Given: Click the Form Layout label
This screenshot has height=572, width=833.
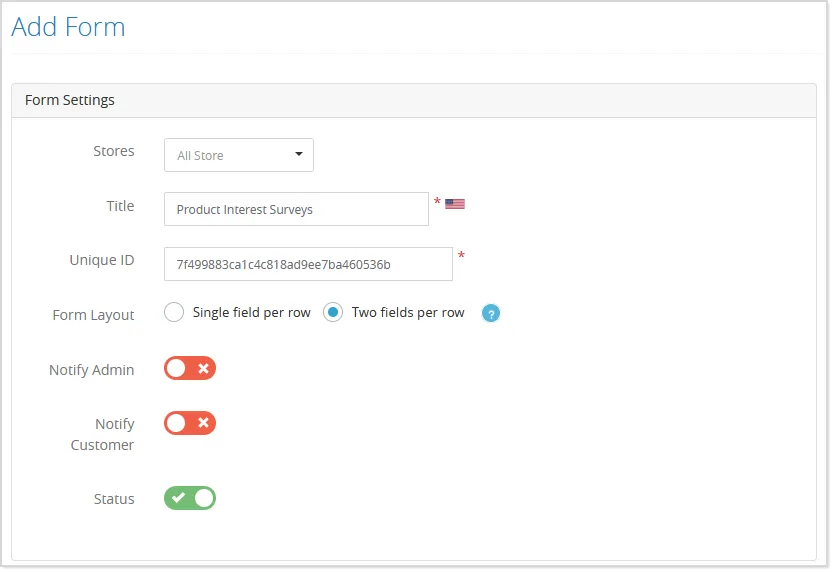Looking at the screenshot, I should pyautogui.click(x=94, y=315).
